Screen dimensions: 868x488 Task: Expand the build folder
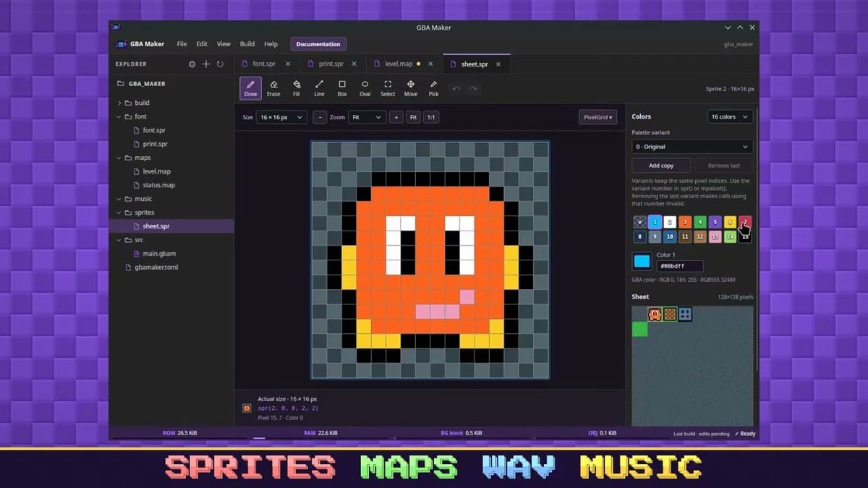tap(119, 103)
